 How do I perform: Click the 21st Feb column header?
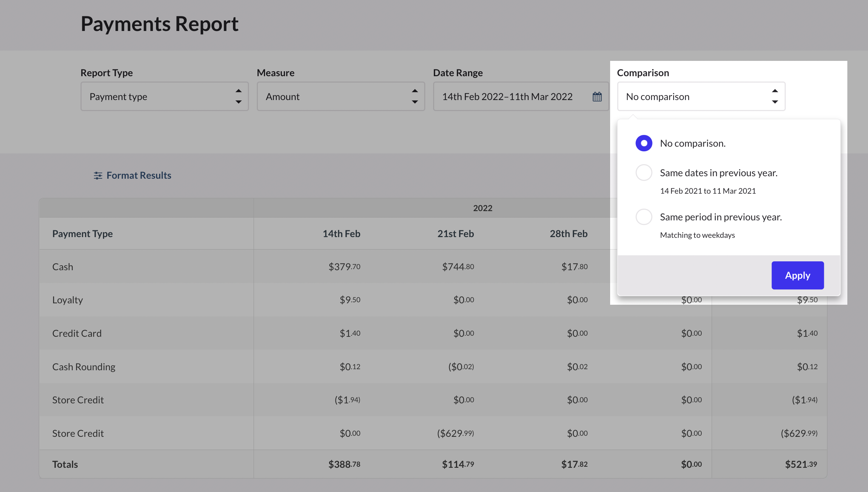click(455, 234)
